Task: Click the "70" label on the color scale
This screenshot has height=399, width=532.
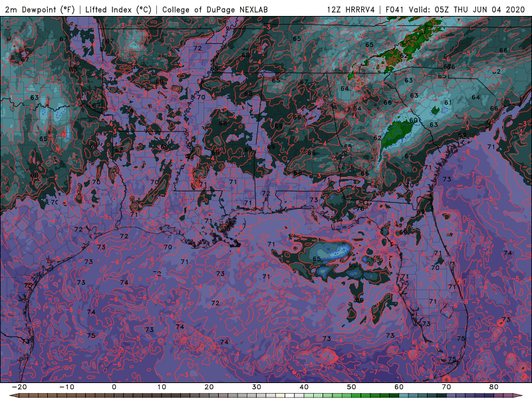Action: (446, 387)
